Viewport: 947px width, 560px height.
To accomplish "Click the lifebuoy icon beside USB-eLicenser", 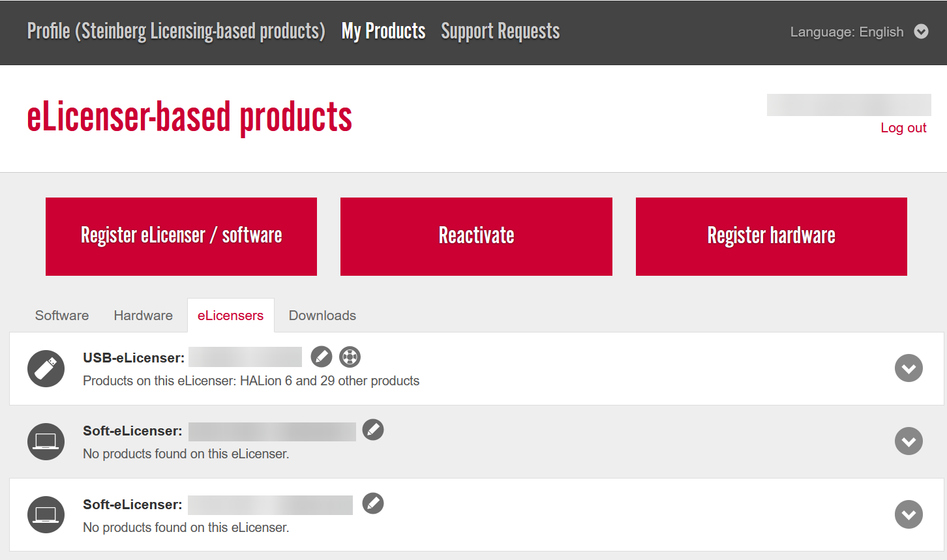I will 350,357.
